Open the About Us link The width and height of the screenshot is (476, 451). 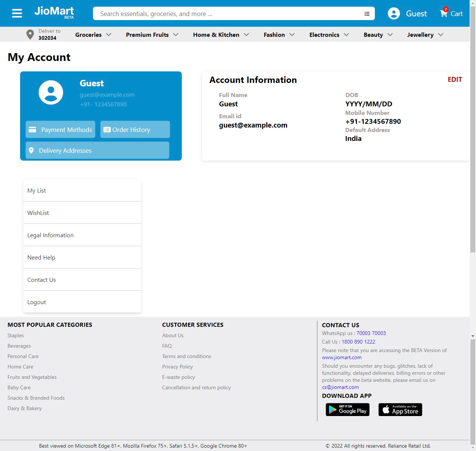(x=173, y=335)
